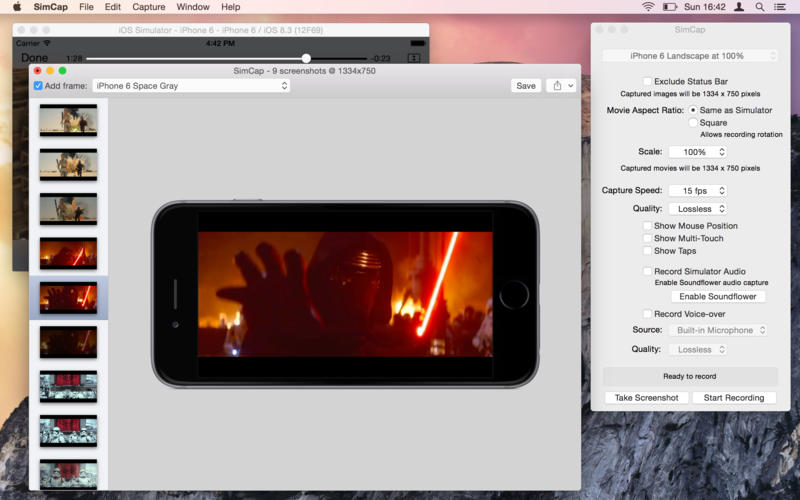Viewport: 800px width, 500px height.
Task: Click the battery status icon
Action: [x=671, y=7]
